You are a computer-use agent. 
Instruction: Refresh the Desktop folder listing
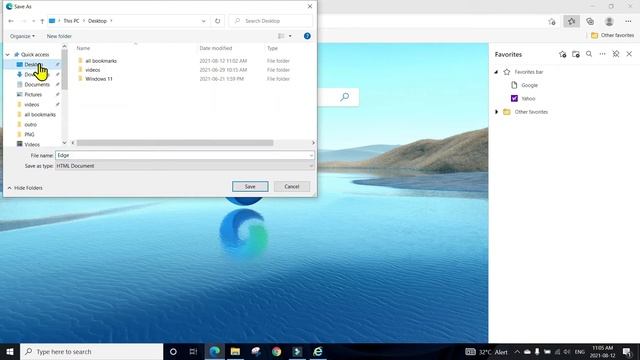coord(218,21)
